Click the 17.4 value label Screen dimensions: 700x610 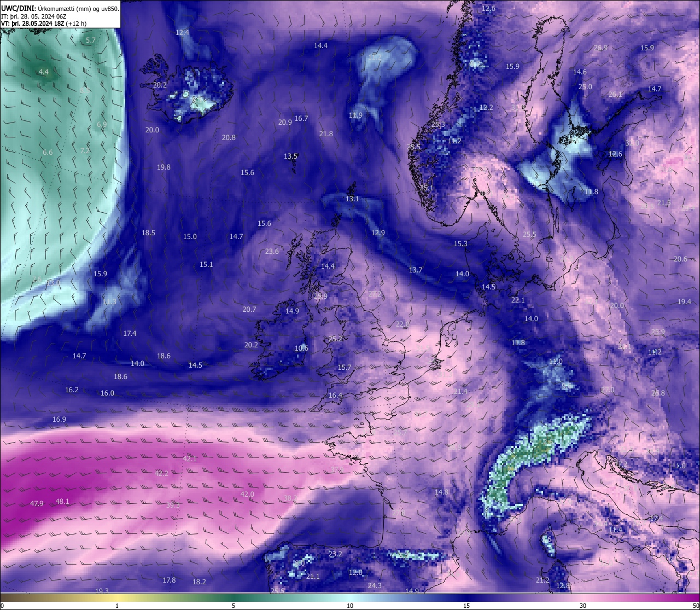click(x=130, y=333)
